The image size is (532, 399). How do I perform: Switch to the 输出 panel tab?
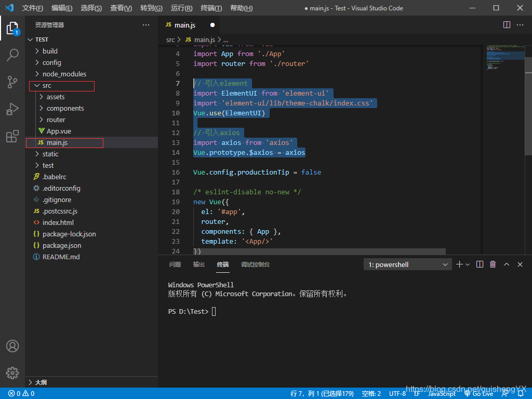[x=199, y=264]
